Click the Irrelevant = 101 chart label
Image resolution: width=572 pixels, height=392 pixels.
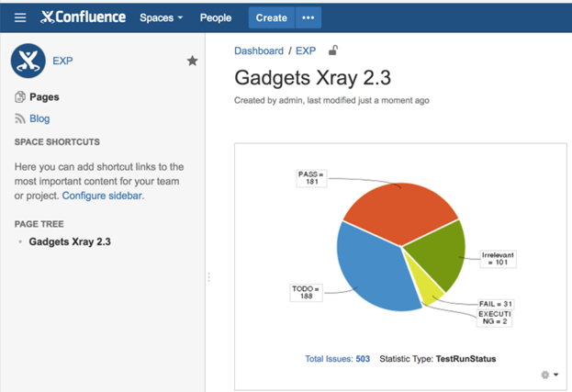pyautogui.click(x=498, y=259)
